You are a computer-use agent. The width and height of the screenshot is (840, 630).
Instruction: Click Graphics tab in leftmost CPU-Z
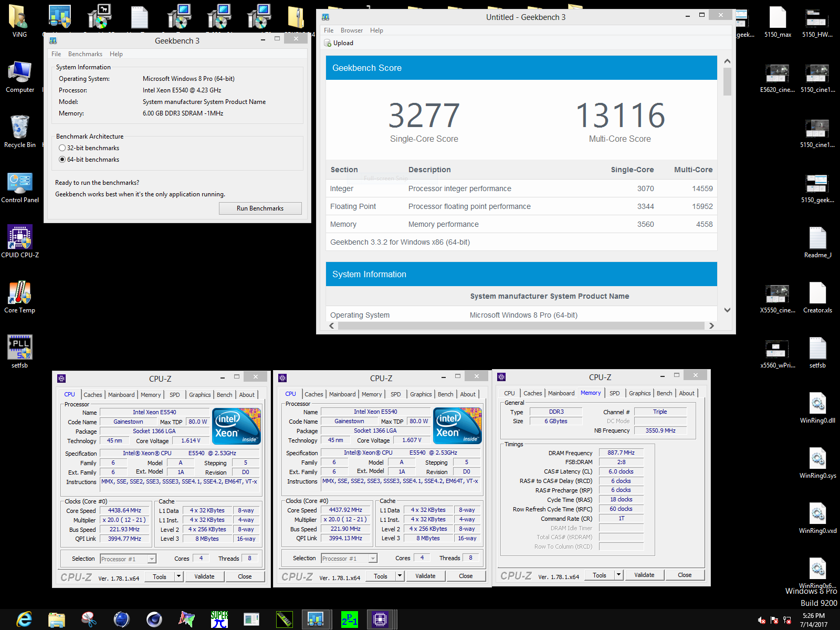[x=199, y=395]
